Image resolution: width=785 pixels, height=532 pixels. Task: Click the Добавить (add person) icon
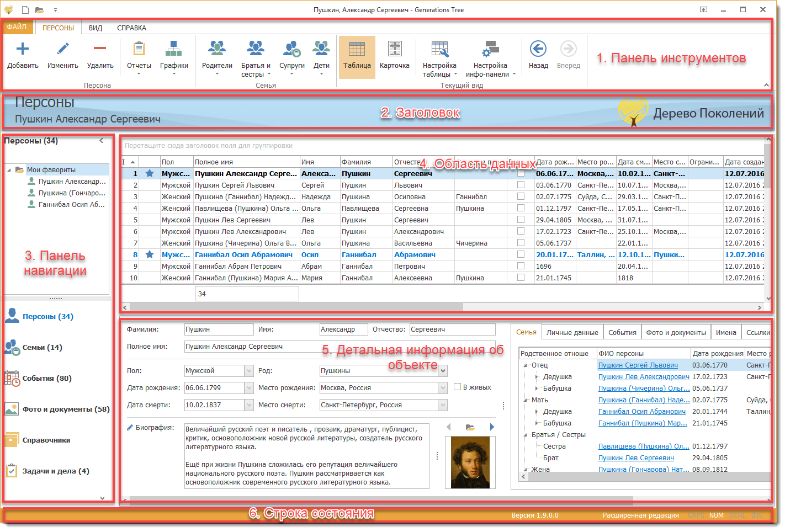pos(23,49)
